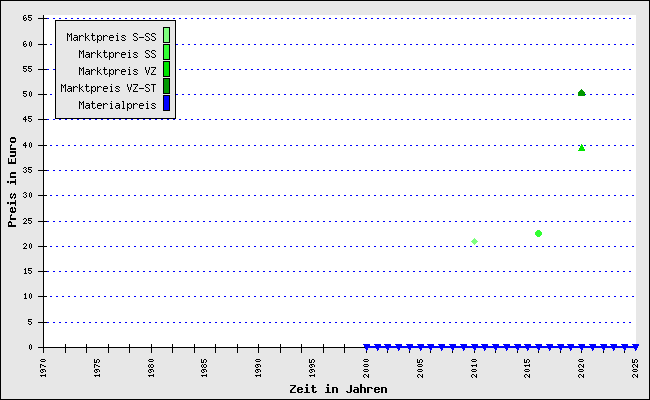Click the Marktpreis SS legend color swatch
The width and height of the screenshot is (650, 400).
point(166,52)
